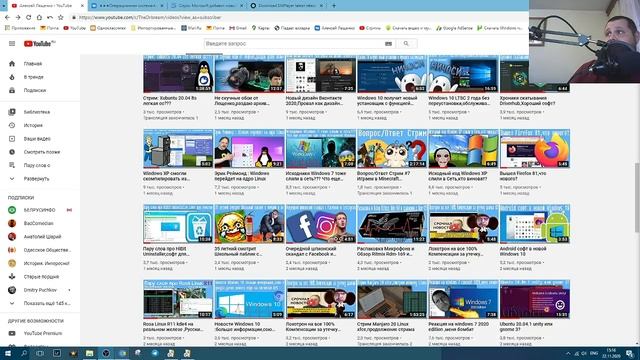Bookmark this page with star icon
This screenshot has width=640, height=360.
coord(61,18)
